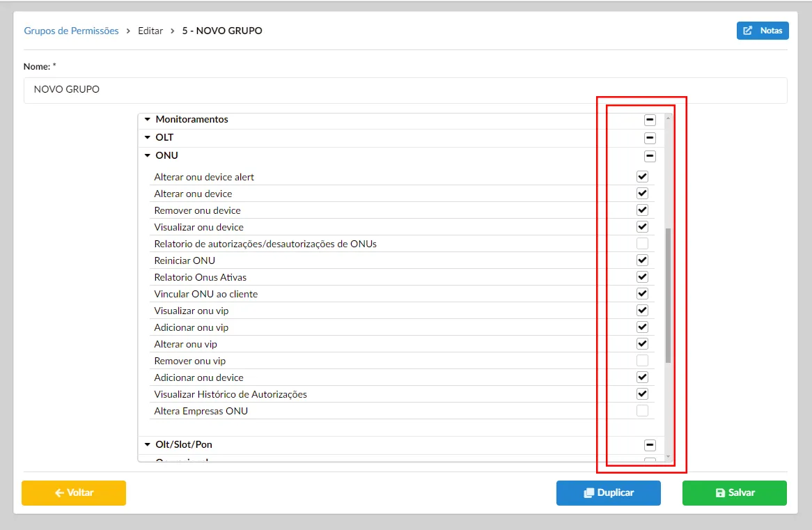Screen dimensions: 812x530
Task: Click the Nome text field
Action: click(x=405, y=90)
